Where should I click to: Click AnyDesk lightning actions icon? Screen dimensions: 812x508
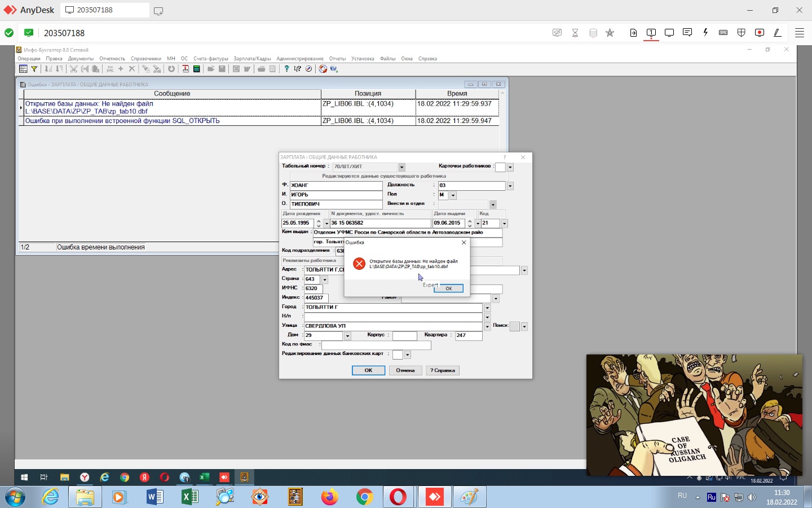tap(705, 33)
